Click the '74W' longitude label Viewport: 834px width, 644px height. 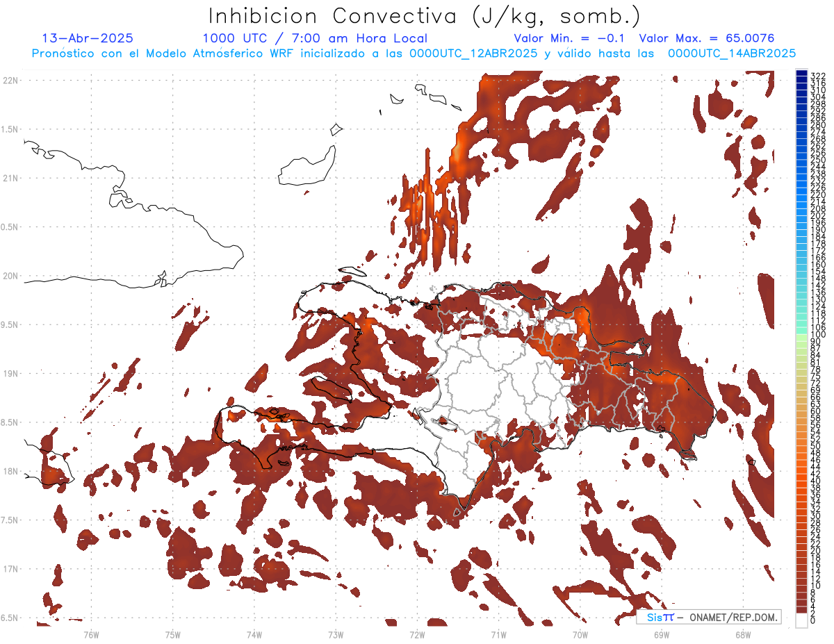pyautogui.click(x=254, y=634)
